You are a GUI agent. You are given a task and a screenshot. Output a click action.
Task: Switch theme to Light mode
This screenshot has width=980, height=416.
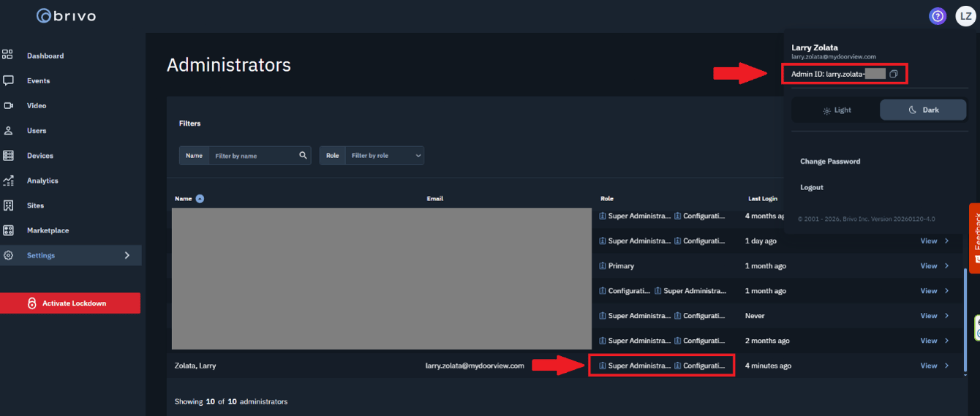coord(837,110)
